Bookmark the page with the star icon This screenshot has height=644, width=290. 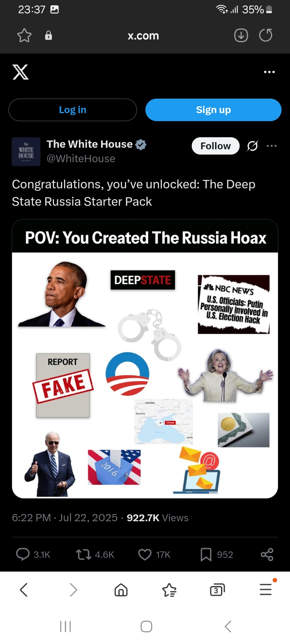24,36
